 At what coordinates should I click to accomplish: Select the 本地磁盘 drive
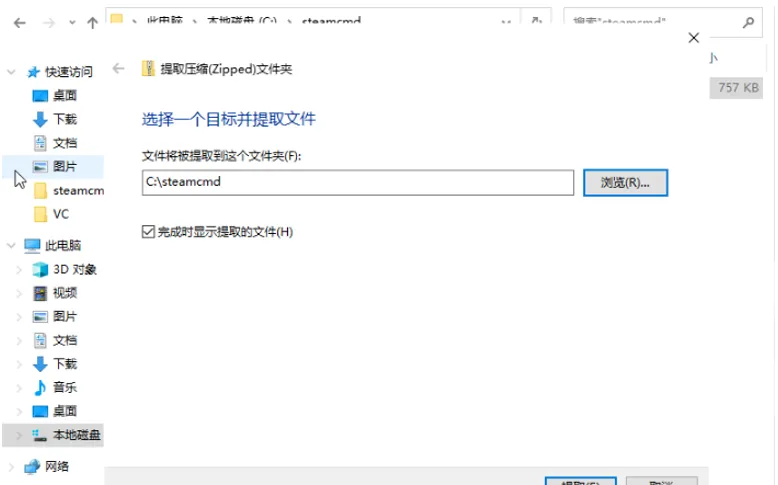(53, 435)
